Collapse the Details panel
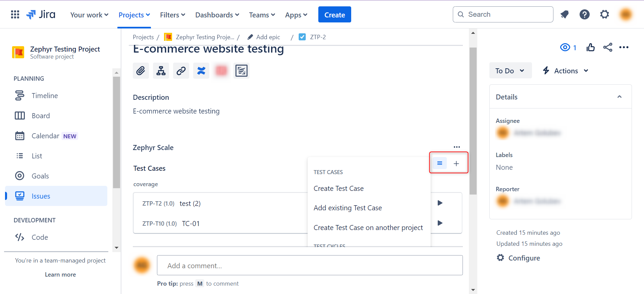Viewport: 644px width, 294px height. click(619, 97)
